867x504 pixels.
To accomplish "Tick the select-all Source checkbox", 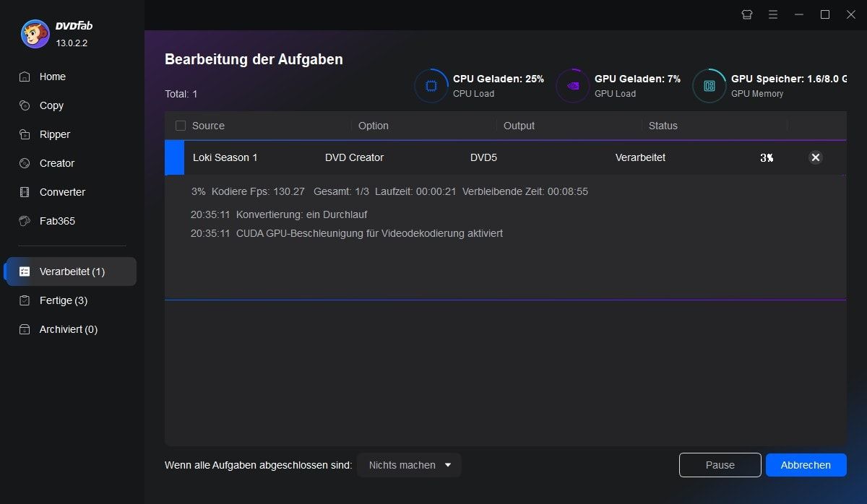I will pyautogui.click(x=181, y=126).
